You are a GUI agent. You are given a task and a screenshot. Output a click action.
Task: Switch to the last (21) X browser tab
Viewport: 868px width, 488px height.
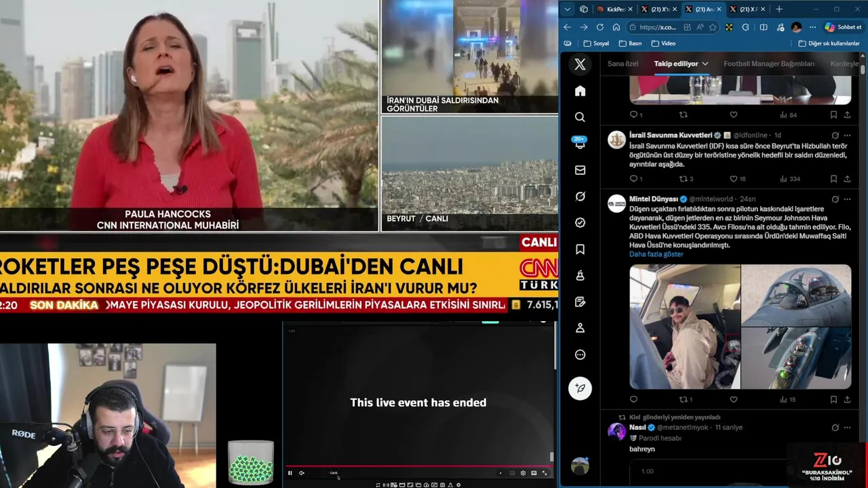[748, 9]
